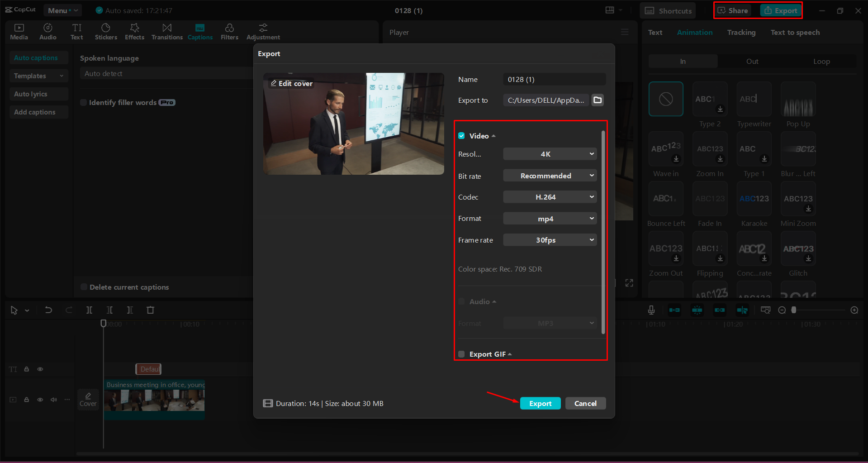Image resolution: width=868 pixels, height=463 pixels.
Task: Open the Resolution dropdown set to 4K
Action: click(550, 154)
